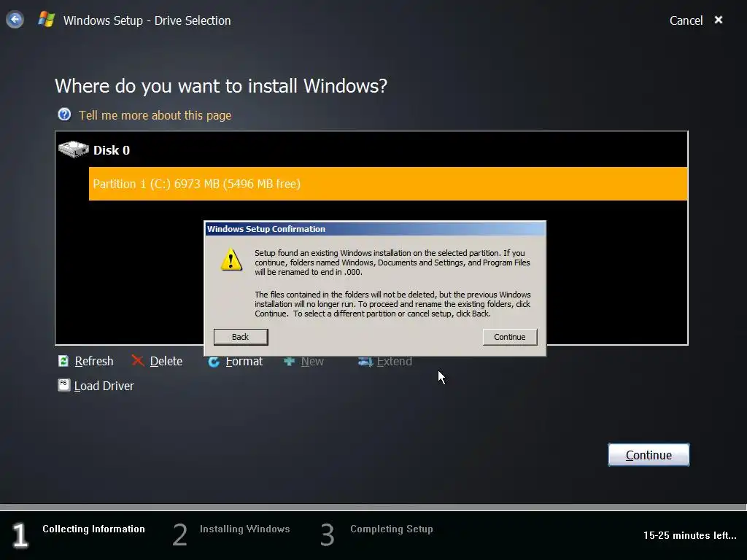747x560 pixels.
Task: Click step 2 Installing Windows
Action: (231, 533)
